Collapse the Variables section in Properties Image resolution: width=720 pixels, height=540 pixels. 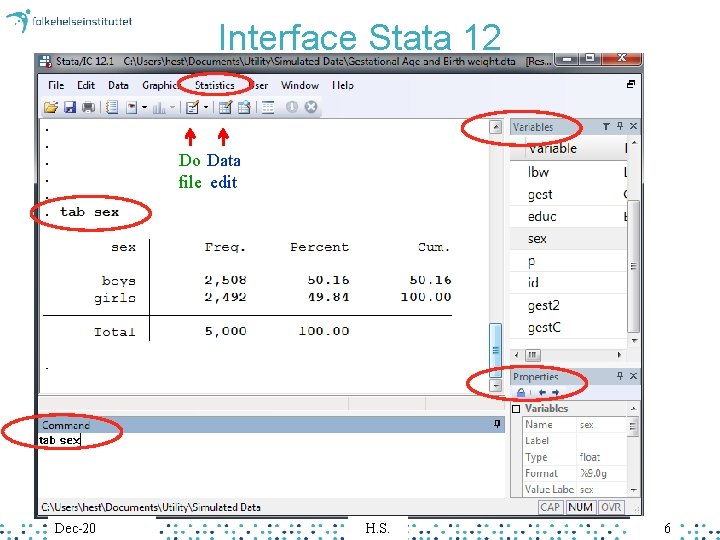[x=516, y=409]
